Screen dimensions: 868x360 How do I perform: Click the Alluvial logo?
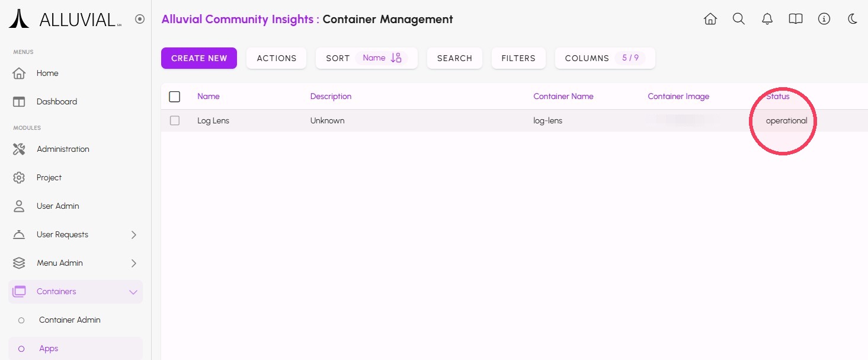65,19
